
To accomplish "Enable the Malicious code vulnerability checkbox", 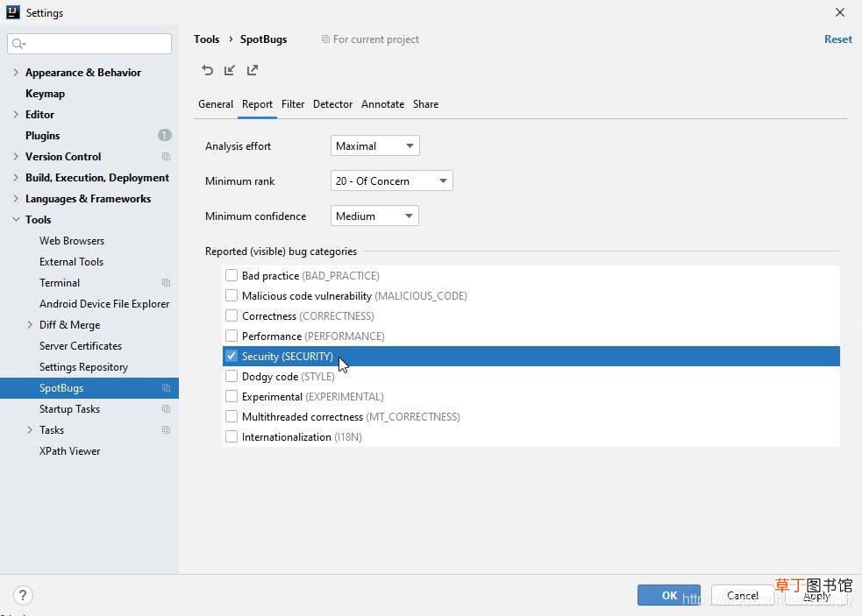I will [x=232, y=295].
